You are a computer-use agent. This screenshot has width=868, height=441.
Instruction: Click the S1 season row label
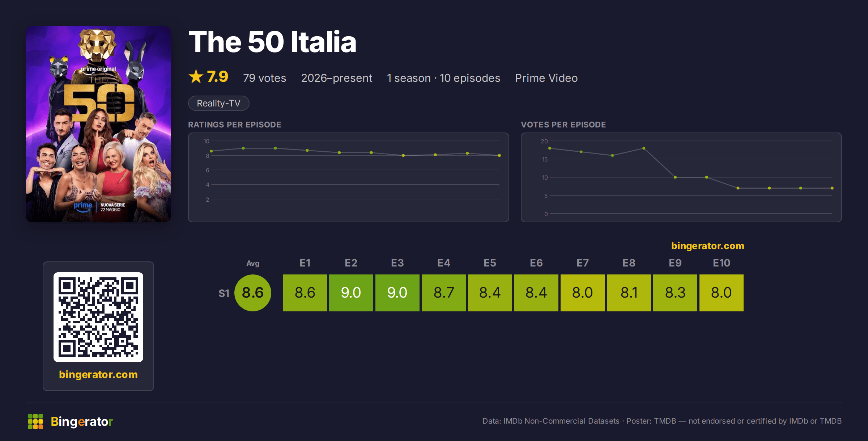(x=224, y=293)
